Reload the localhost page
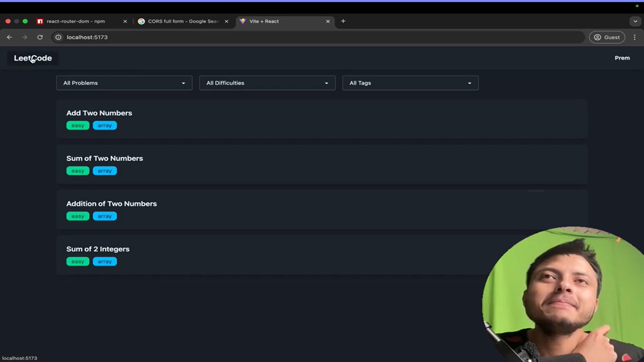 tap(40, 37)
